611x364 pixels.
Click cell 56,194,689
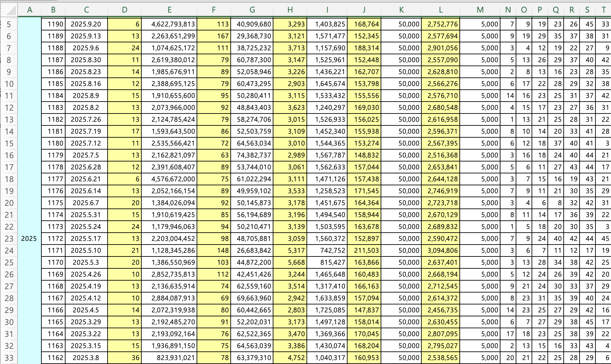coord(252,215)
